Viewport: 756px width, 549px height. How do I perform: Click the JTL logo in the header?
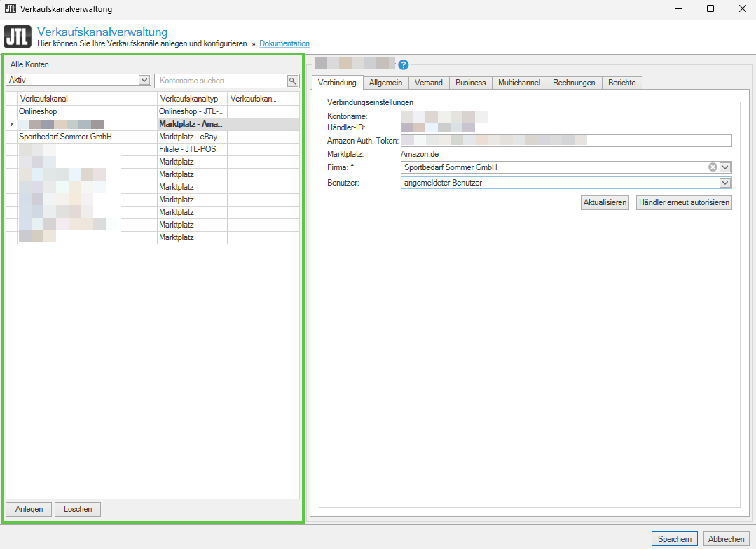click(18, 36)
